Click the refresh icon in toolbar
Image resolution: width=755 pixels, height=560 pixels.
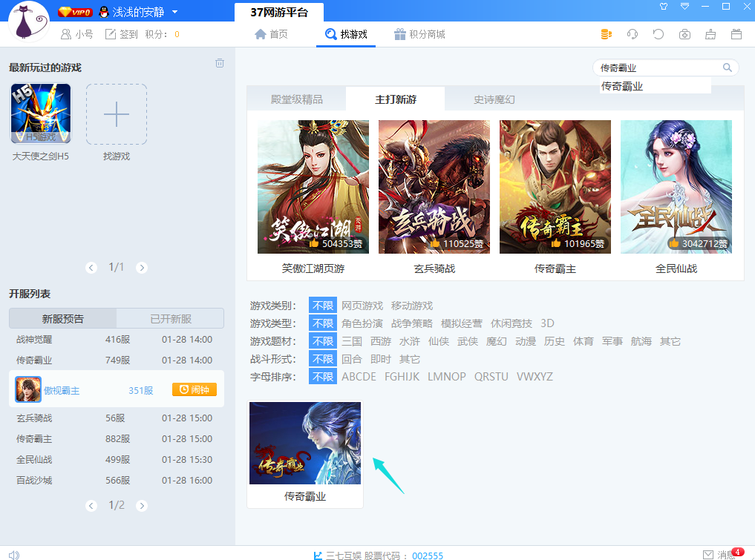(x=658, y=34)
